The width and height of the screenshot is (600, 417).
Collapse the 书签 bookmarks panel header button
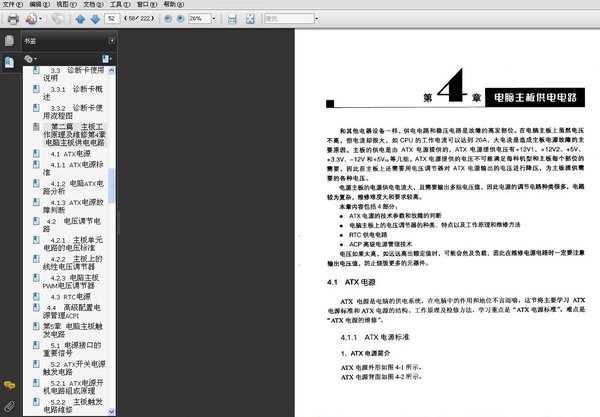click(x=112, y=40)
